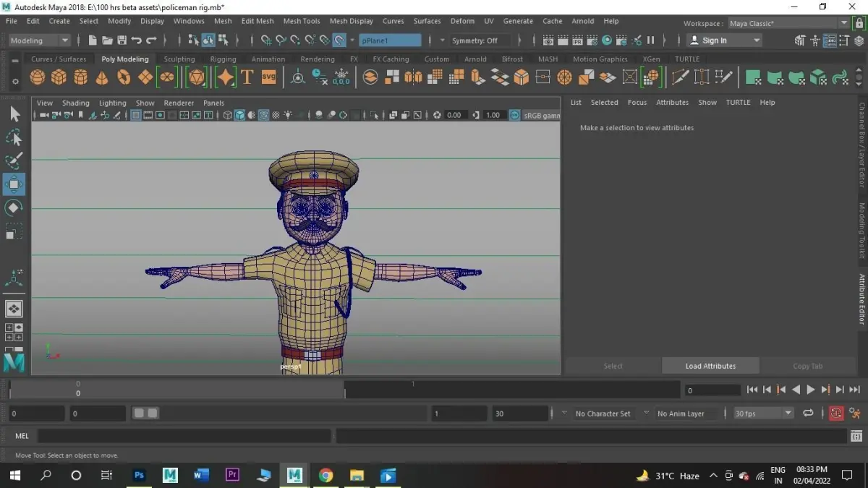Create a polygon cone from the shelf
Viewport: 868px width, 488px height.
coord(103,77)
